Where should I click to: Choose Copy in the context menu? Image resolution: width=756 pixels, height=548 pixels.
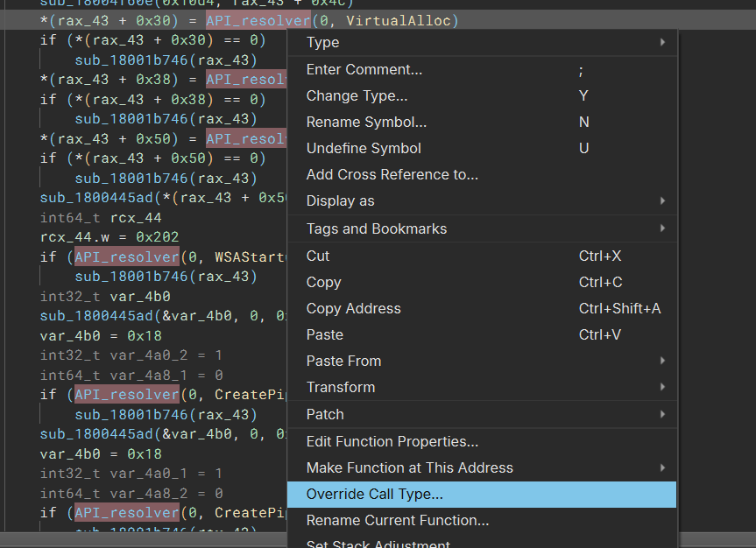point(482,283)
